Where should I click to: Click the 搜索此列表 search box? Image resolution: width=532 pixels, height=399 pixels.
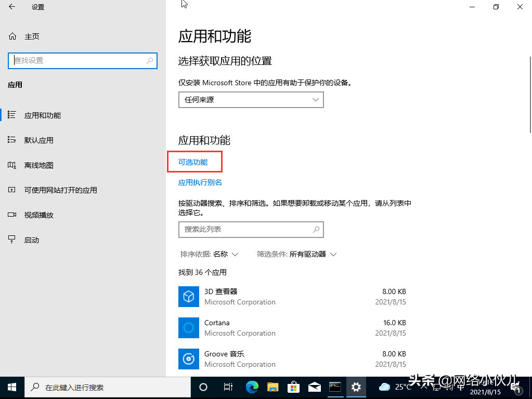[x=251, y=229]
